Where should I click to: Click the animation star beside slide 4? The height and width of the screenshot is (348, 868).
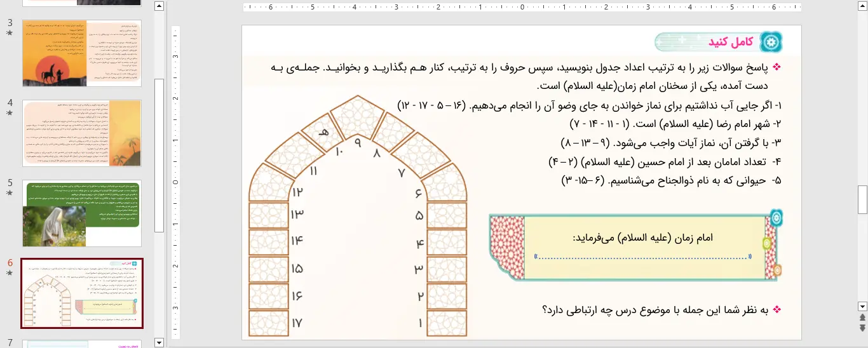tap(10, 112)
